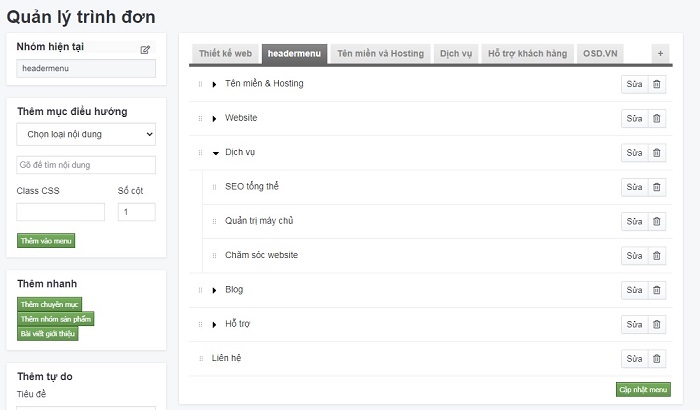Remove the SEO tổng thể submenu item
This screenshot has width=700, height=410.
(x=657, y=187)
